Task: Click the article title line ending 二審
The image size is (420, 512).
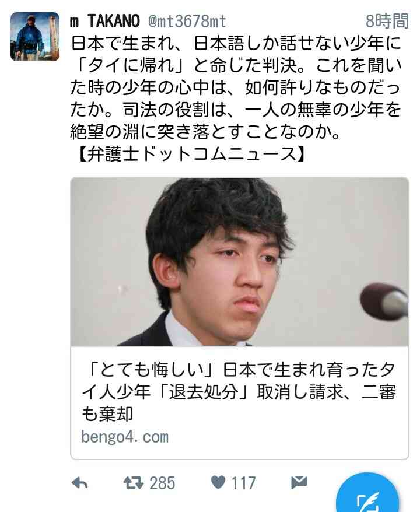Action: (x=239, y=391)
